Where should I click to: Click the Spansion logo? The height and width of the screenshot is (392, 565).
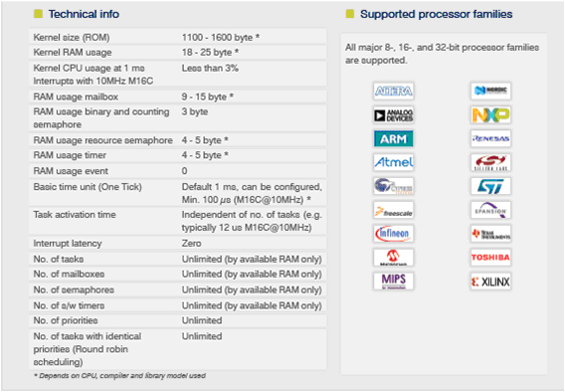coord(490,210)
